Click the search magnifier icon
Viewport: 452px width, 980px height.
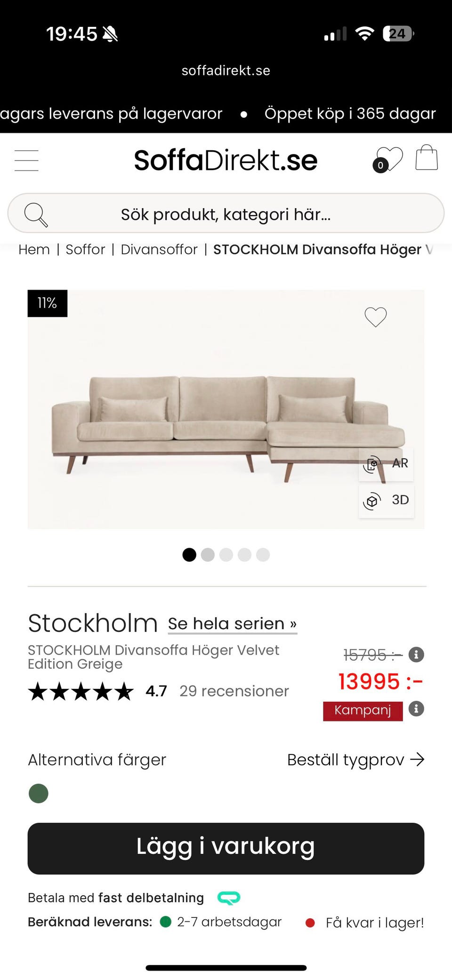pos(35,214)
